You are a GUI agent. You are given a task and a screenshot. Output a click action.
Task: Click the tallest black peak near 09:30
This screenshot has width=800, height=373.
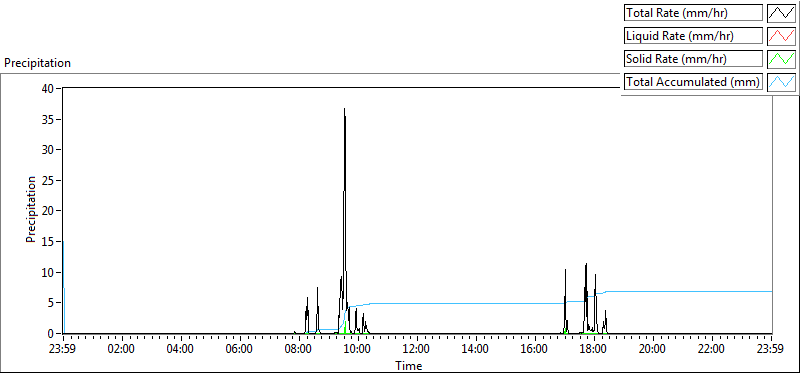(x=344, y=110)
